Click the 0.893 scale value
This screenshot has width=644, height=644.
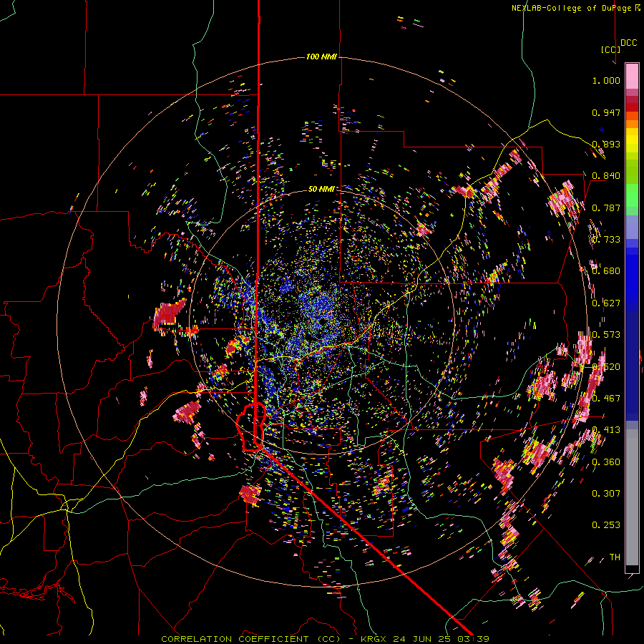606,144
